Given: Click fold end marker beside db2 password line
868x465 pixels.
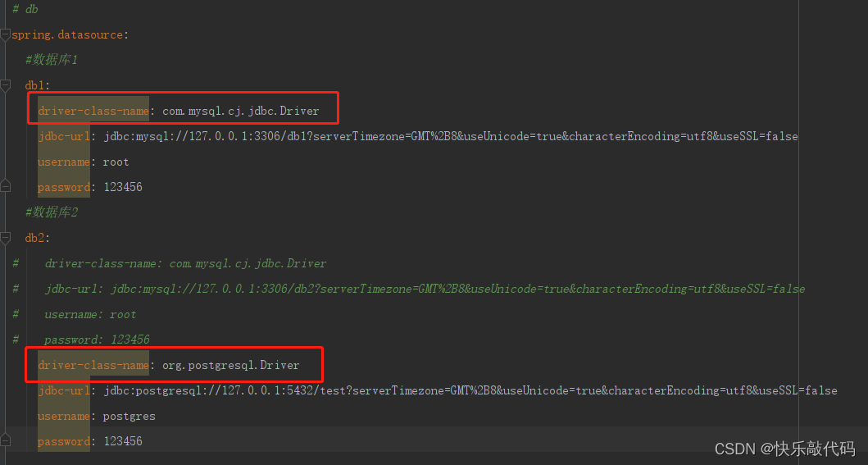Looking at the screenshot, I should [x=5, y=440].
